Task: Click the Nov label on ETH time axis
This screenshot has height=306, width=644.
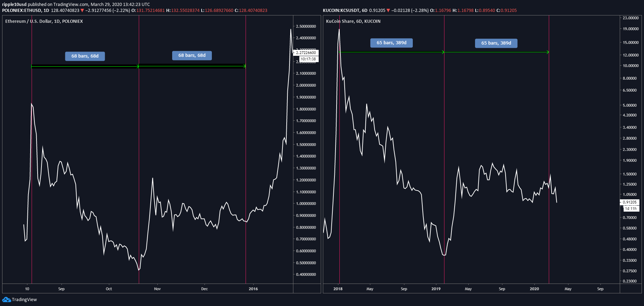Action: pos(157,289)
